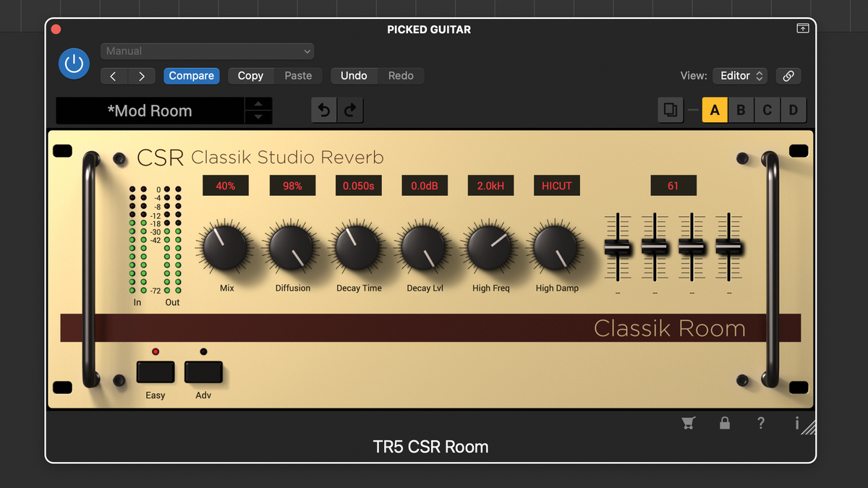Click the copy-settings icon next to slot A
The image size is (868, 488).
(670, 110)
